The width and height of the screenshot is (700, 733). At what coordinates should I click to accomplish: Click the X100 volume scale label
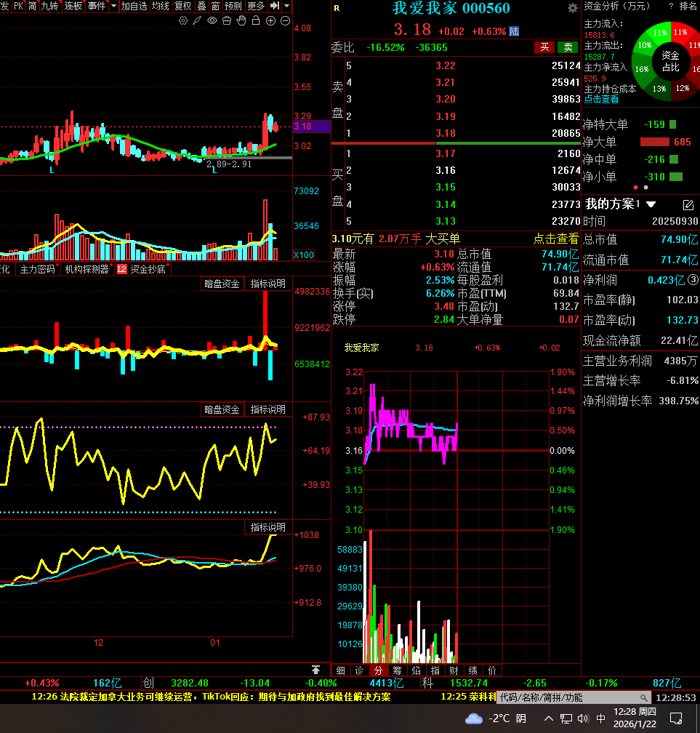pyautogui.click(x=304, y=255)
